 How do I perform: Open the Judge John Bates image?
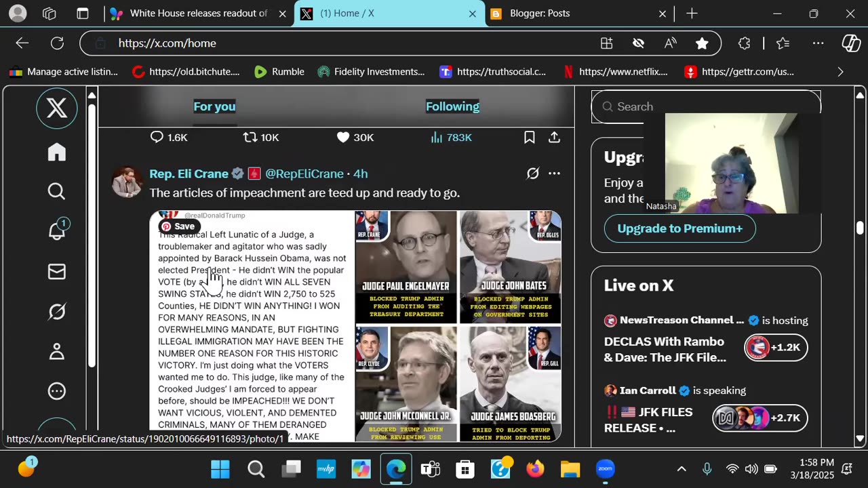pyautogui.click(x=510, y=266)
